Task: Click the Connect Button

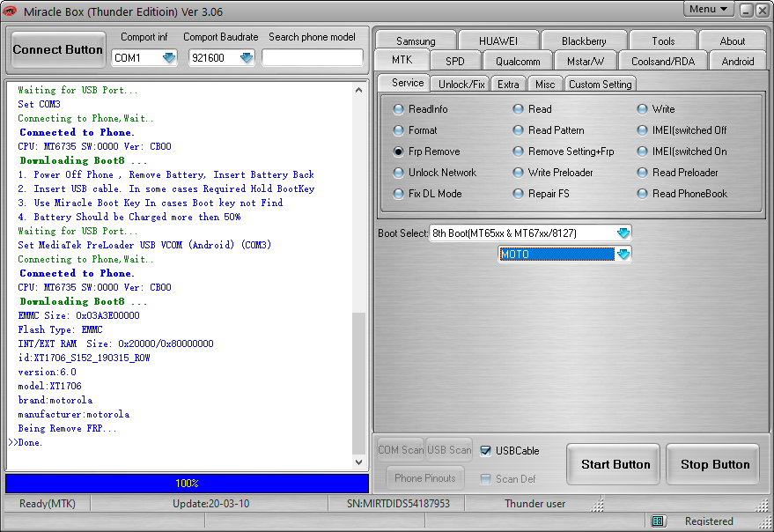Action: 58,49
